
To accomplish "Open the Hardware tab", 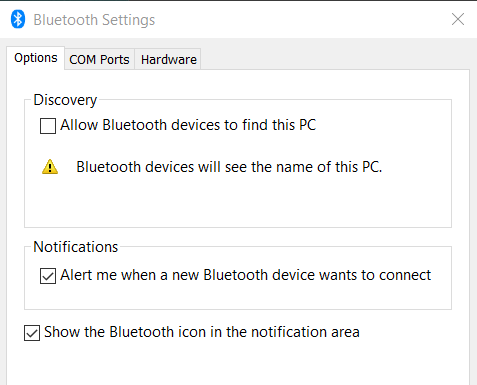I will pos(168,59).
